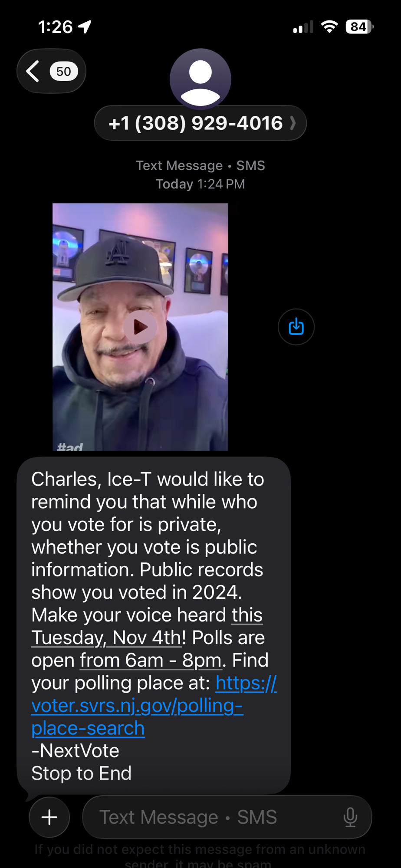Screen dimensions: 401x868
Task: Tap the back chevron to leave conversation
Action: click(33, 71)
